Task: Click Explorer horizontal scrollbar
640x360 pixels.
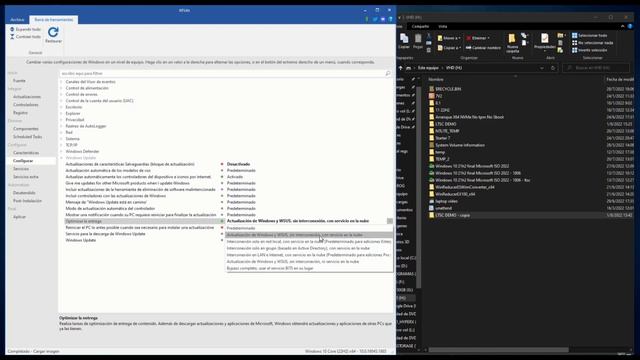Action: pos(498,350)
